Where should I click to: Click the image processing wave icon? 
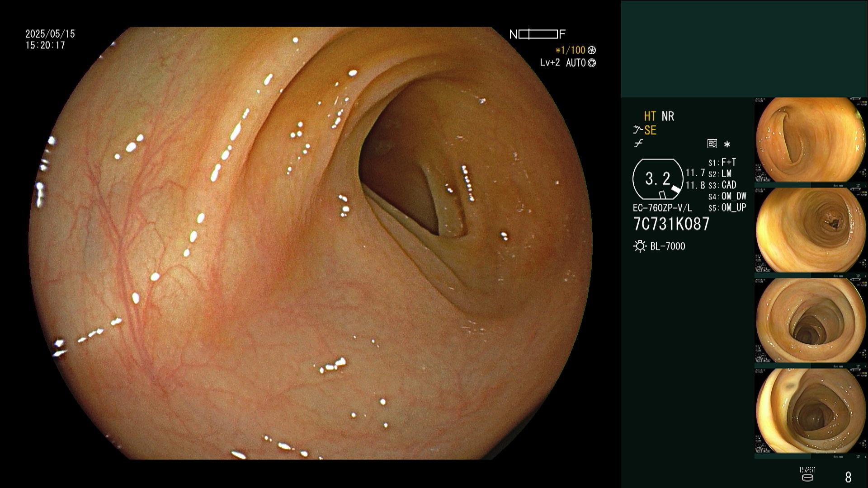coord(712,144)
